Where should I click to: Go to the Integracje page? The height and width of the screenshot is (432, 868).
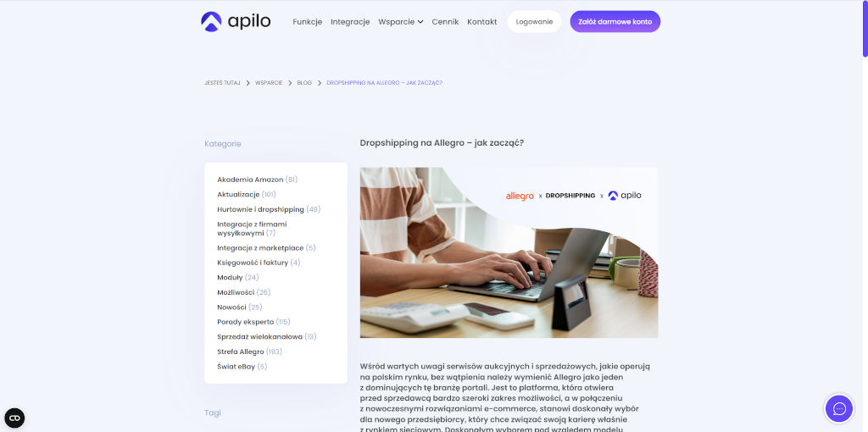pos(350,22)
